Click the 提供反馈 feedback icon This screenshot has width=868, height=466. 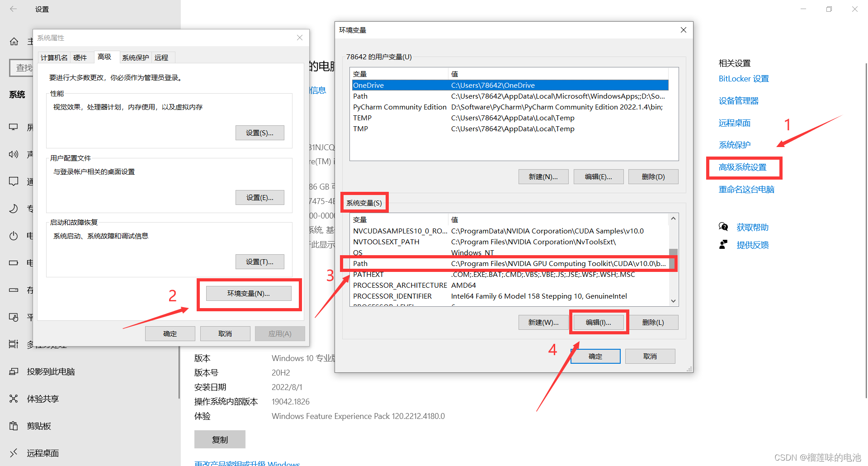point(723,245)
